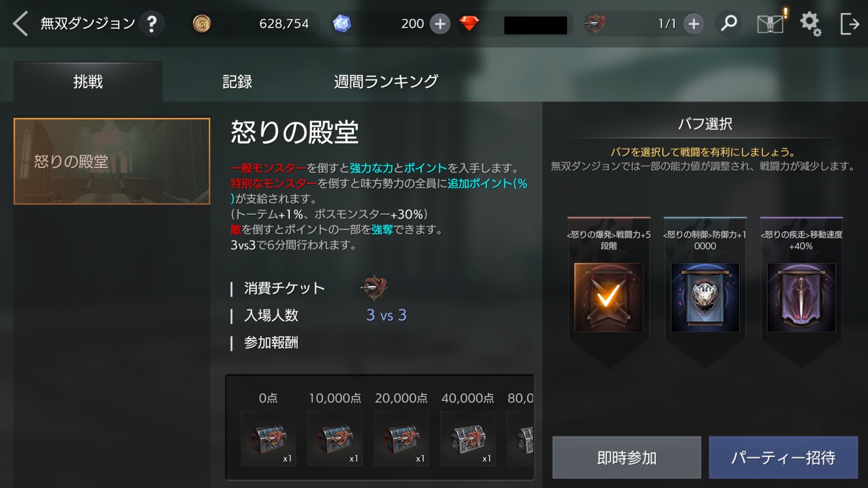868x488 pixels.
Task: Select the 挑戦 tab
Action: coord(88,81)
